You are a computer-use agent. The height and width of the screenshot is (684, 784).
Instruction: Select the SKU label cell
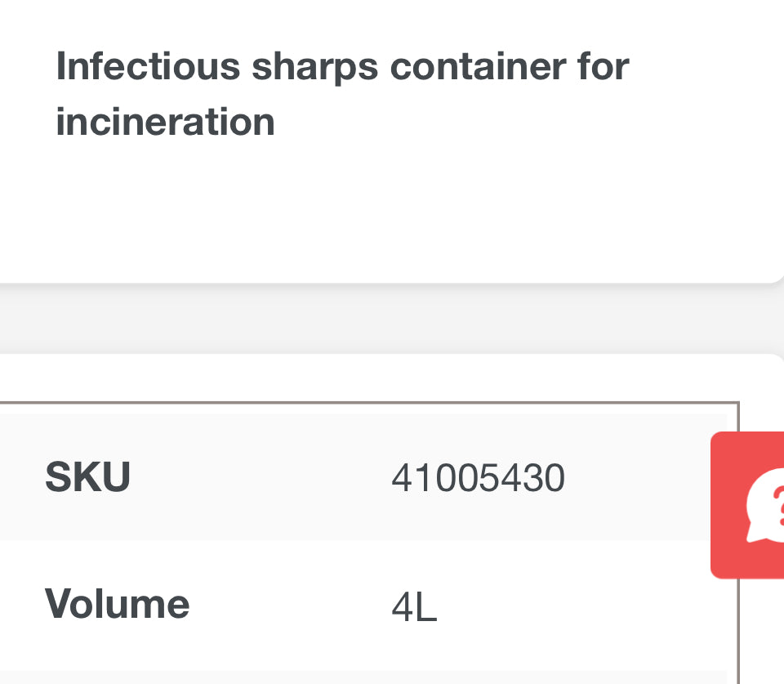pos(87,477)
